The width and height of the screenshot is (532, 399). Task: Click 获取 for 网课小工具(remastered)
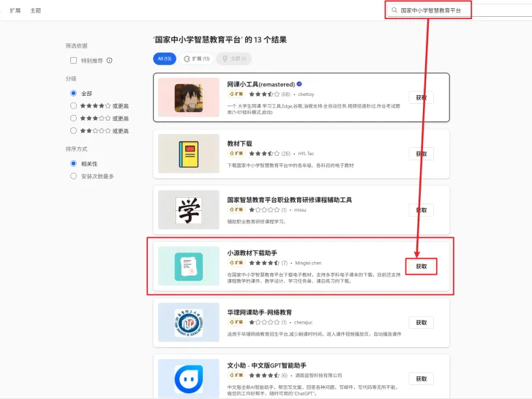(x=421, y=98)
